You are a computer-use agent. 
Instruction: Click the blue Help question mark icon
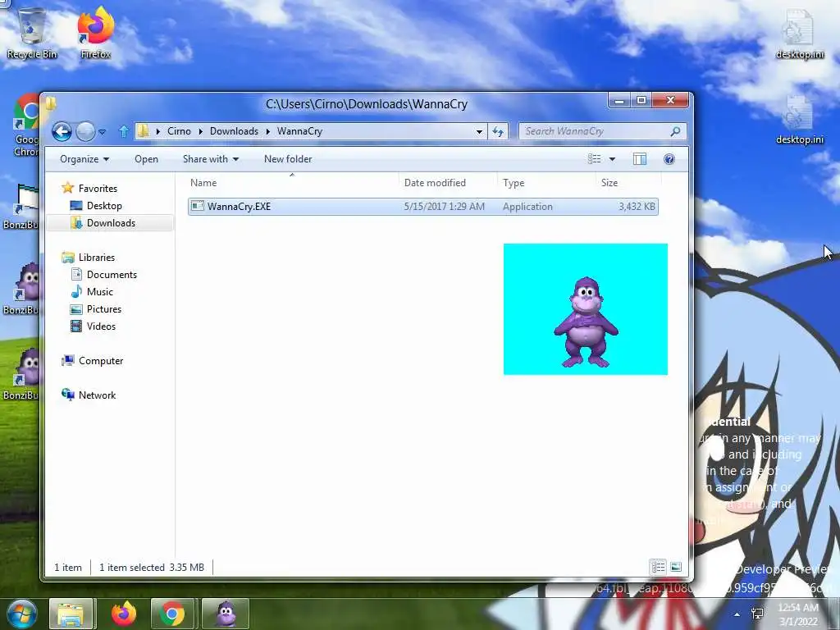[669, 159]
